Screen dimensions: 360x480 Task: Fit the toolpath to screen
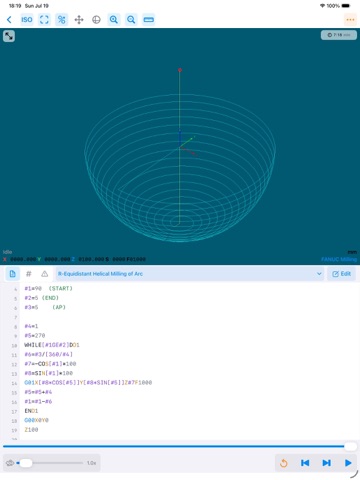click(x=44, y=20)
